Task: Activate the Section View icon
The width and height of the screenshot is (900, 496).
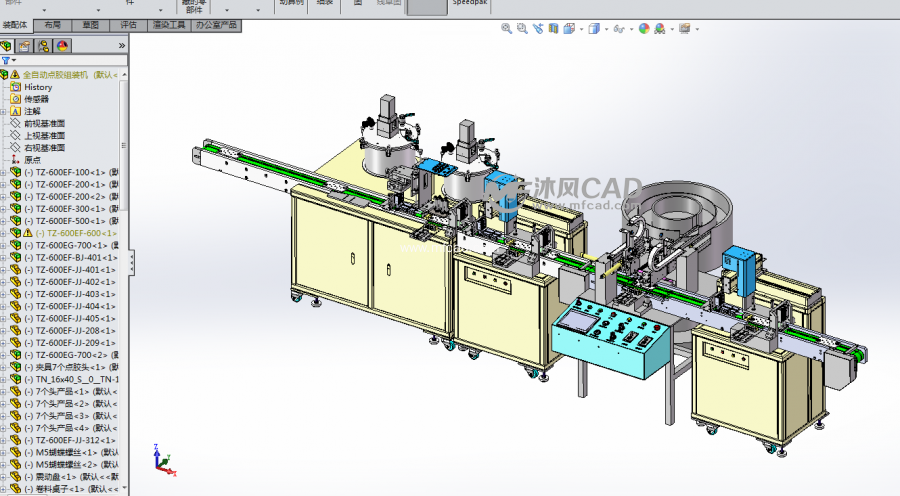Action: tap(554, 29)
